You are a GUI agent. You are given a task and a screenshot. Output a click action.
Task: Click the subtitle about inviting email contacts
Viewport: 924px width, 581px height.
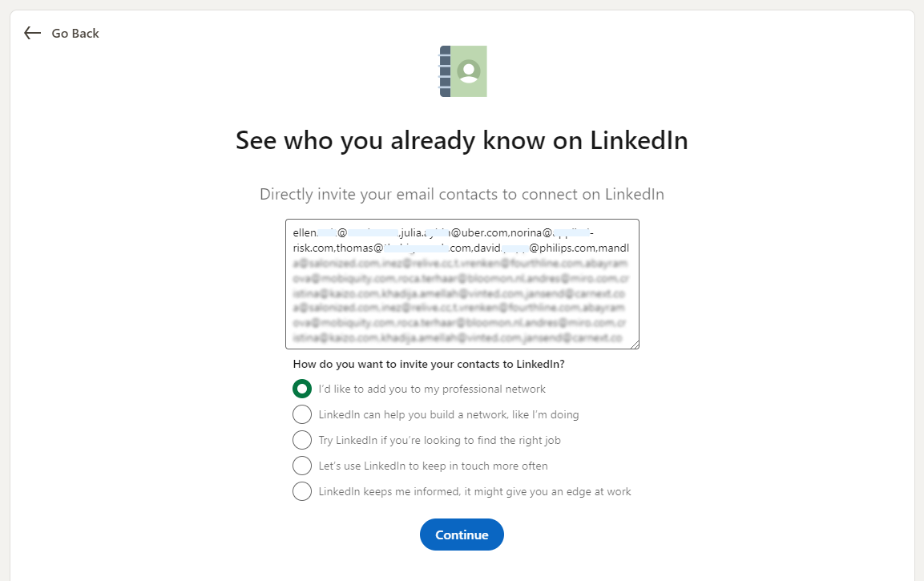point(462,194)
